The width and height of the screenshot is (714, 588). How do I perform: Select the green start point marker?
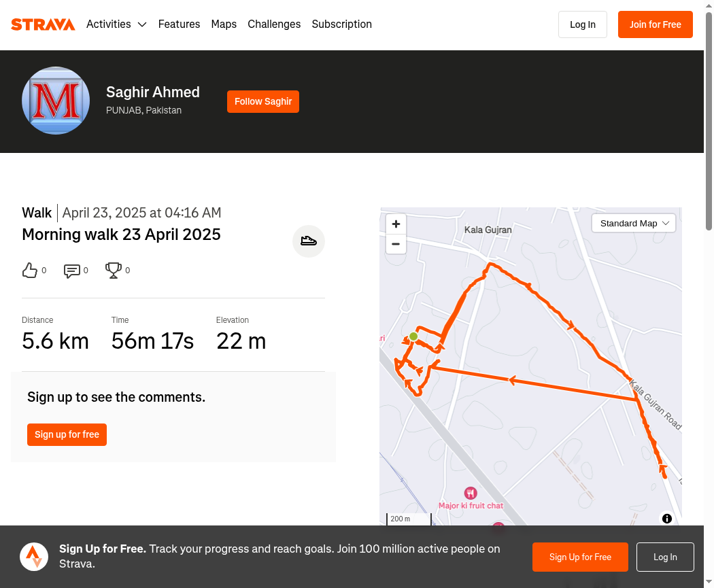pos(413,336)
